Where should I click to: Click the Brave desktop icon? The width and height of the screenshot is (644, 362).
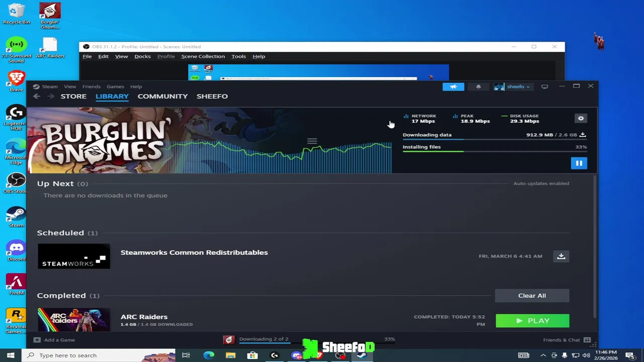pos(16,81)
